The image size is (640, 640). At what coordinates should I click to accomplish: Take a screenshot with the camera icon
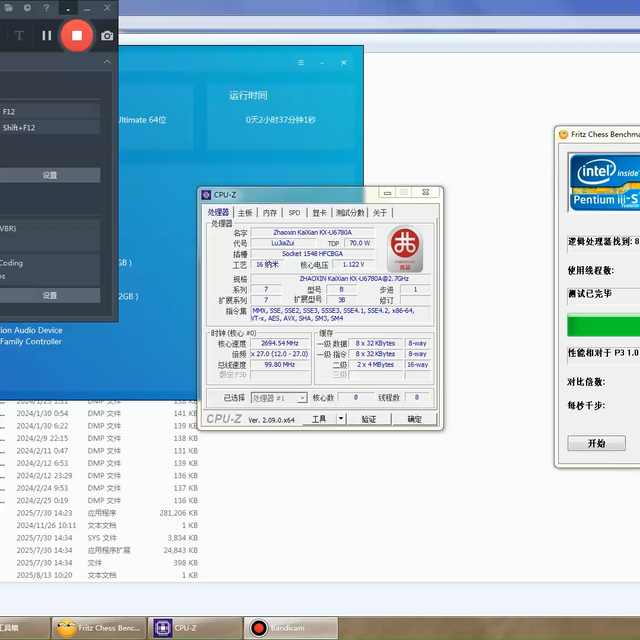[x=107, y=36]
